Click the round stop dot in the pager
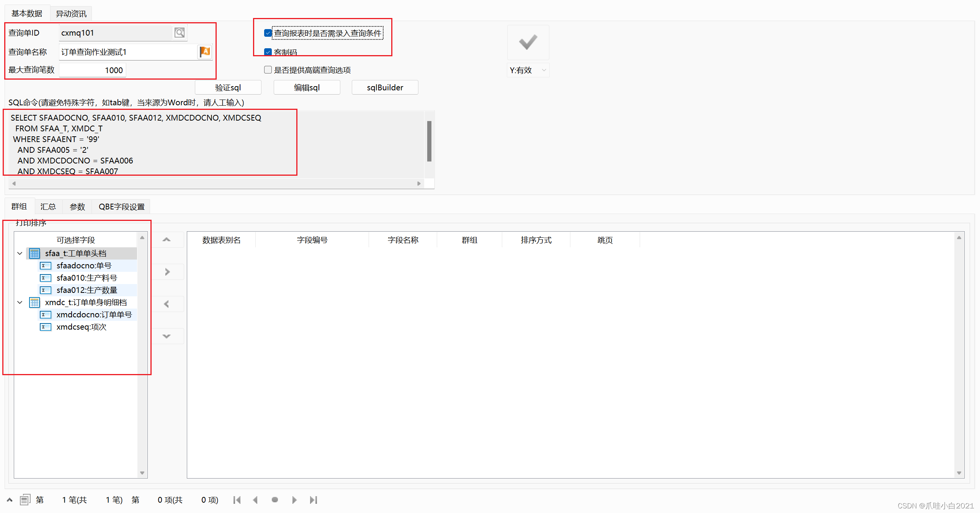The image size is (980, 513). (x=275, y=500)
